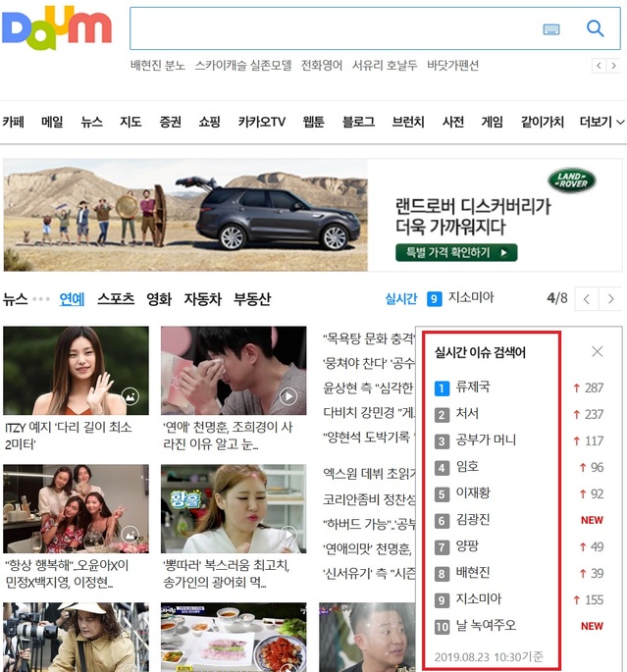Click the rolling keyword 지소미아 next to 실시간
627x672 pixels.
[471, 297]
